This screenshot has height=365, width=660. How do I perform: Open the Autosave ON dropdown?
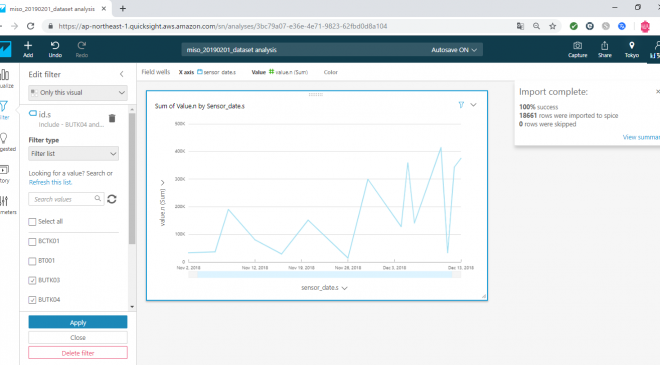(454, 50)
